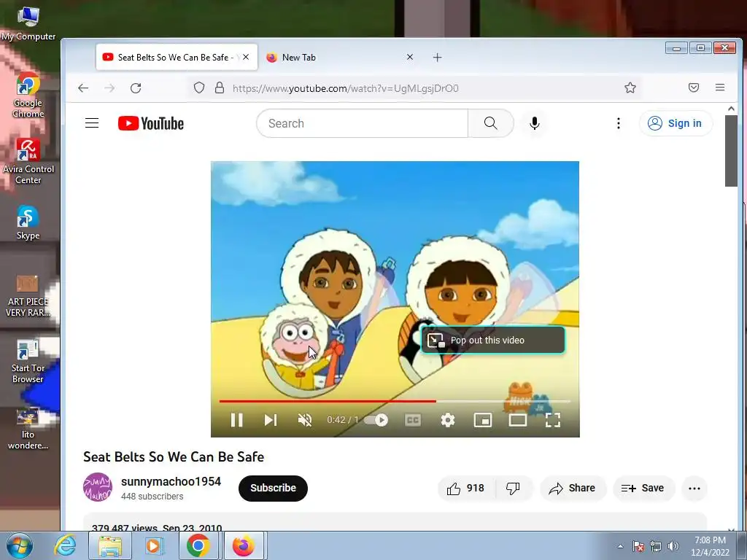Open a new browser tab
This screenshot has height=560, width=747.
point(438,58)
